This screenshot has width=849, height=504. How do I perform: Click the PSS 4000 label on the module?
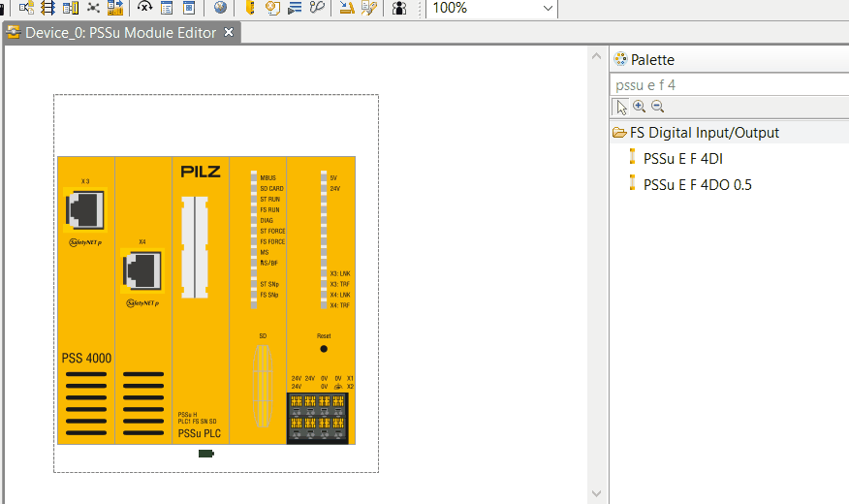(x=86, y=359)
